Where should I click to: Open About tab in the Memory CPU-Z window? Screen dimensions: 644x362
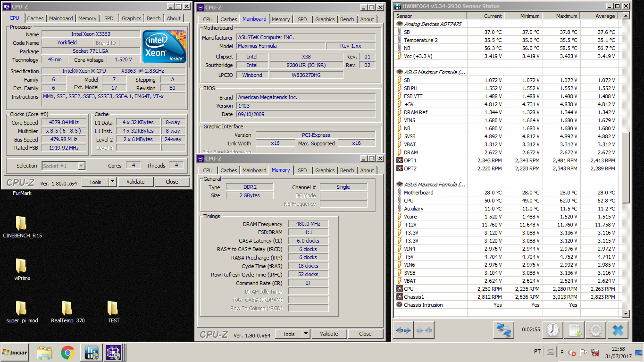[367, 170]
